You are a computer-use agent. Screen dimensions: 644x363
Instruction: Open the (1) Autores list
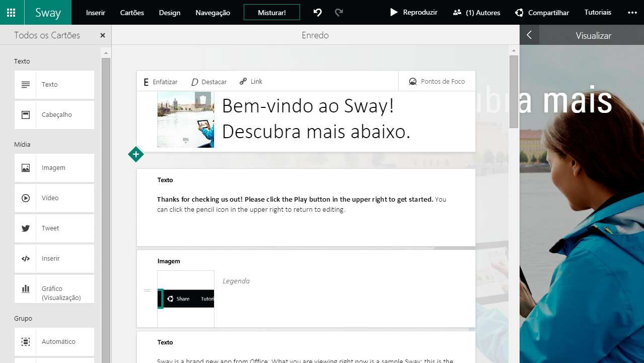(x=476, y=13)
